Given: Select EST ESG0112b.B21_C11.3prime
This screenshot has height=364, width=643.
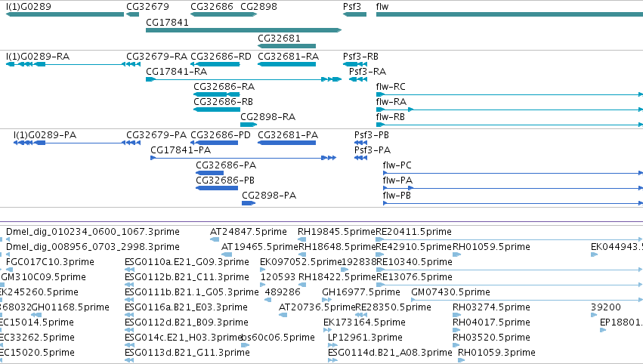Looking at the screenshot, I should pyautogui.click(x=130, y=285).
